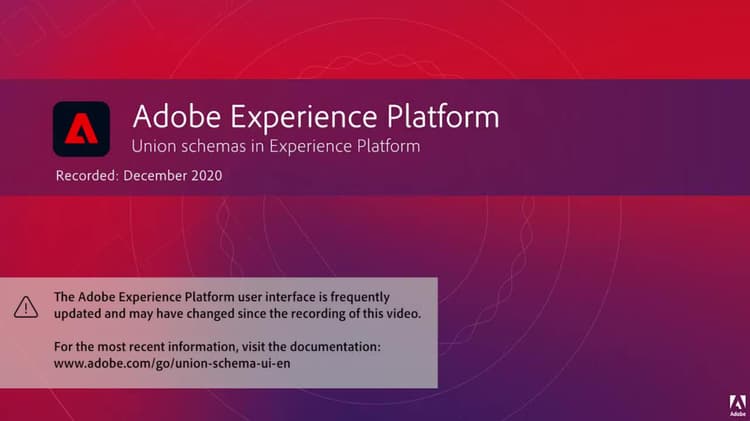Click the word "Platform" in main title
Image resolution: width=750 pixels, height=421 pixels.
443,116
